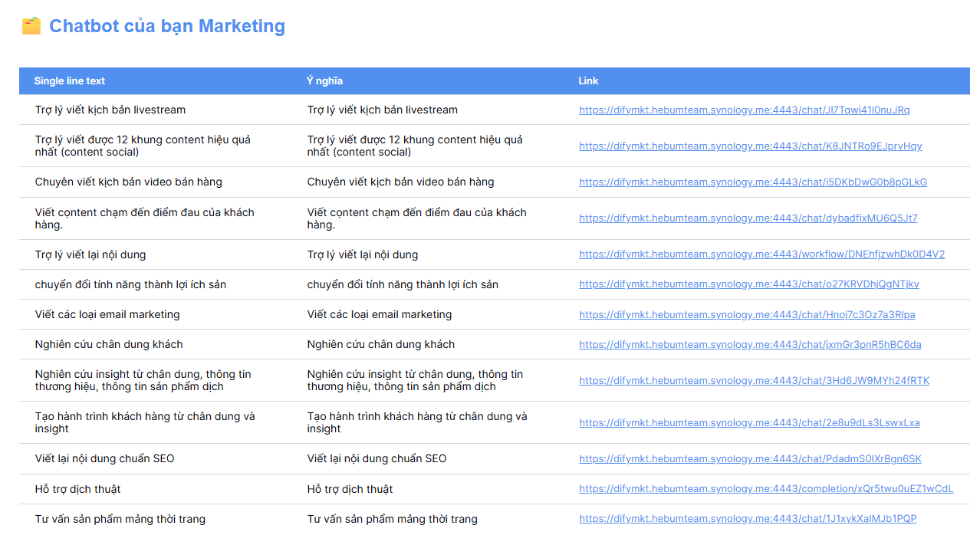This screenshot has height=535, width=980.
Task: Open the link for nội dung chuẩn SEO
Action: 750,459
